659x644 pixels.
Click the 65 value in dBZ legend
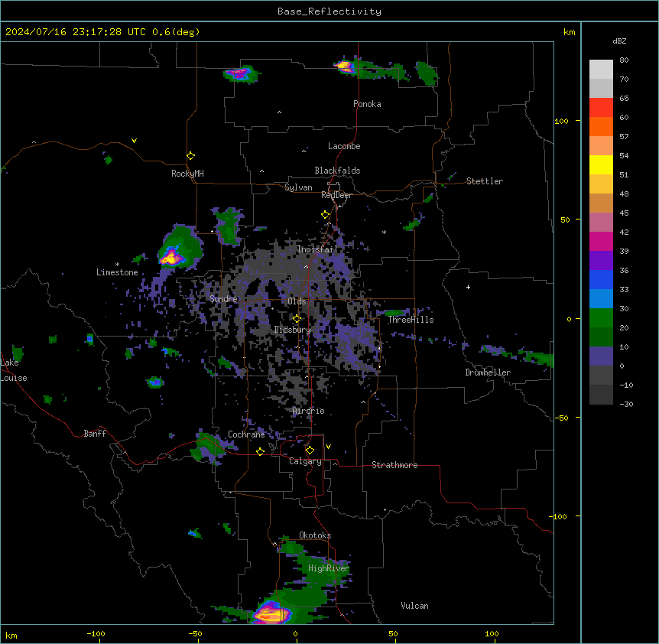coord(624,99)
